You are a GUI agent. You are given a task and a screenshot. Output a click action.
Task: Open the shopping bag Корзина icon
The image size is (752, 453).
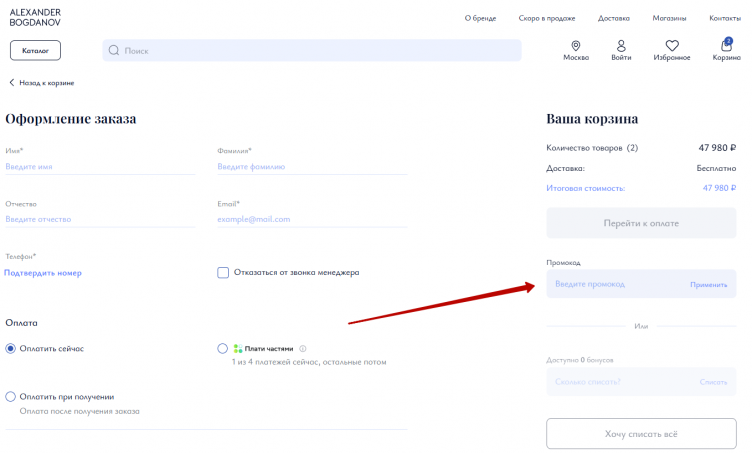coord(726,46)
